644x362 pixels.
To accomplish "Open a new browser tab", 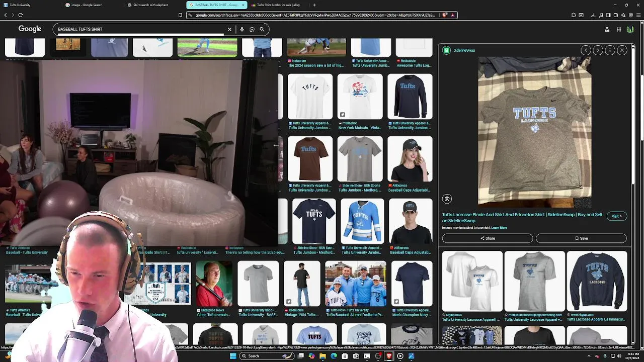I will [x=314, y=5].
